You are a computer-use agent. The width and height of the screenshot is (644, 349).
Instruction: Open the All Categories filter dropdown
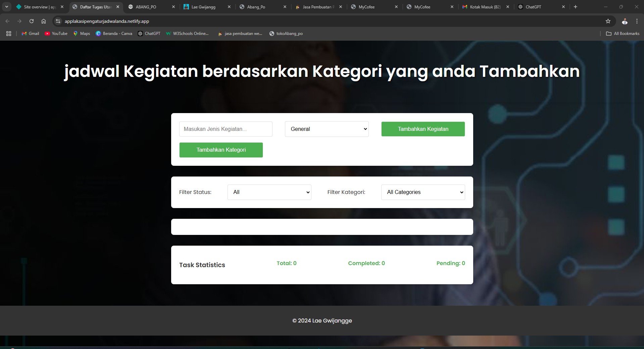(x=423, y=192)
